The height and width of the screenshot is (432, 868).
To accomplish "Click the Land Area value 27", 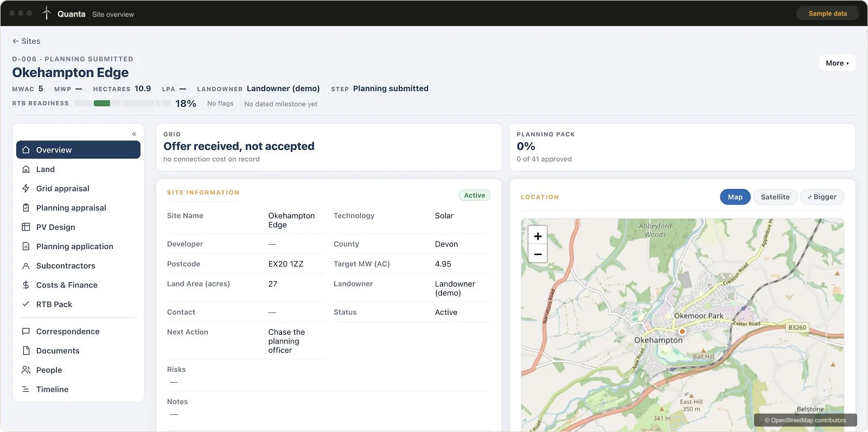I will 273,284.
